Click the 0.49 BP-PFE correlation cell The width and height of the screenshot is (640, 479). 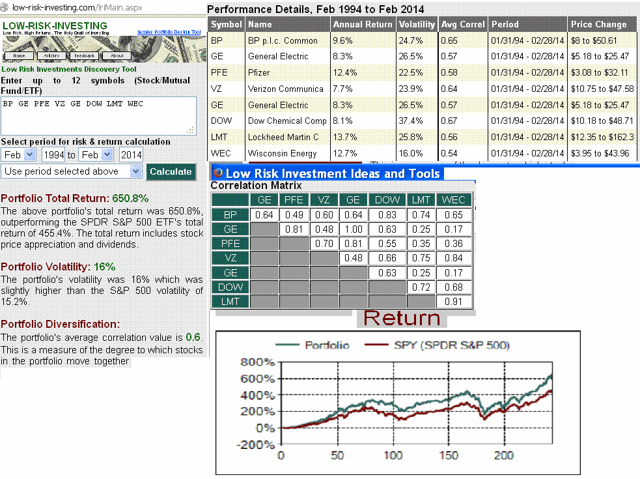294,215
